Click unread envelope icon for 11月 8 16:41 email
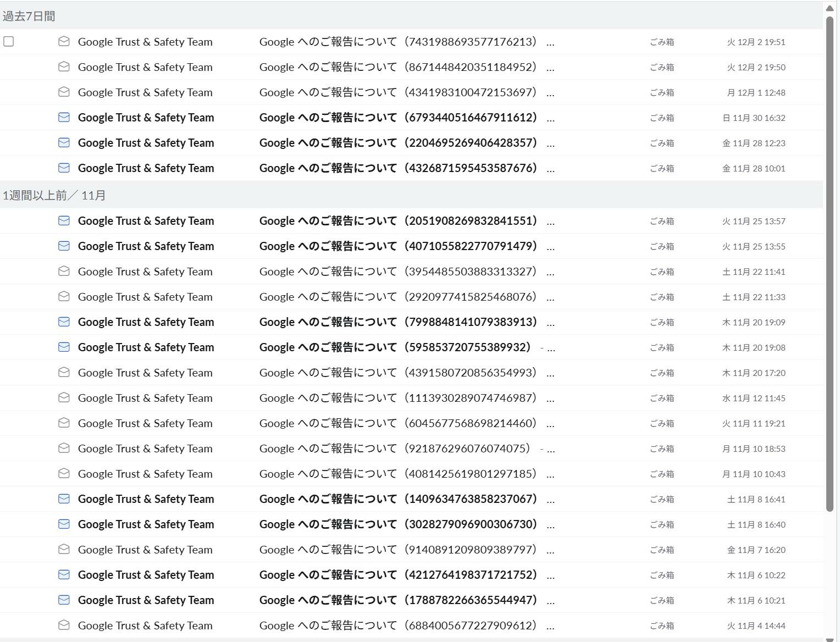The width and height of the screenshot is (840, 642). [64, 499]
